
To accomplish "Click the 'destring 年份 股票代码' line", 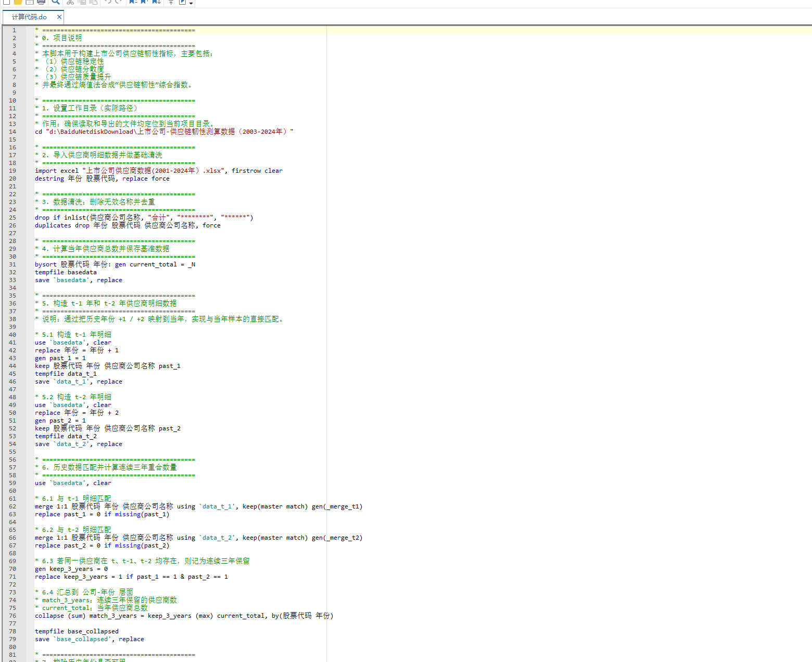I will coord(102,179).
